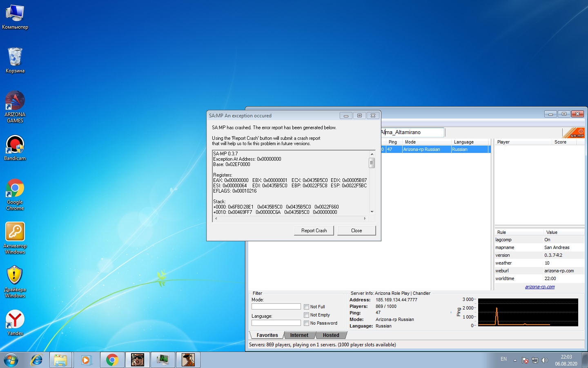Image resolution: width=588 pixels, height=368 pixels.
Task: Click crash report scroll down arrow
Action: [x=372, y=212]
